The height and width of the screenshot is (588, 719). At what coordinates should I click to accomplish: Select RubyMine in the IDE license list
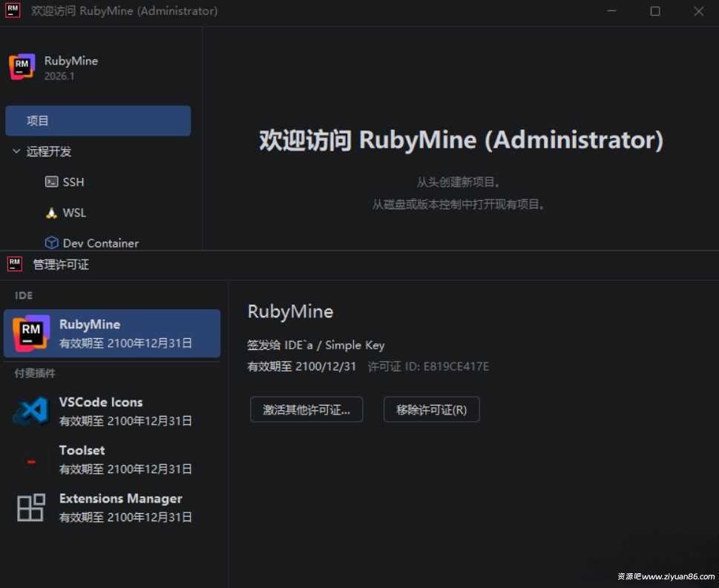(112, 334)
